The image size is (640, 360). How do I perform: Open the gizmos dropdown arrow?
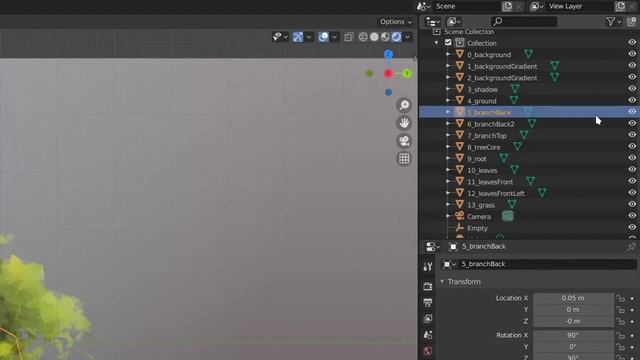(x=309, y=37)
